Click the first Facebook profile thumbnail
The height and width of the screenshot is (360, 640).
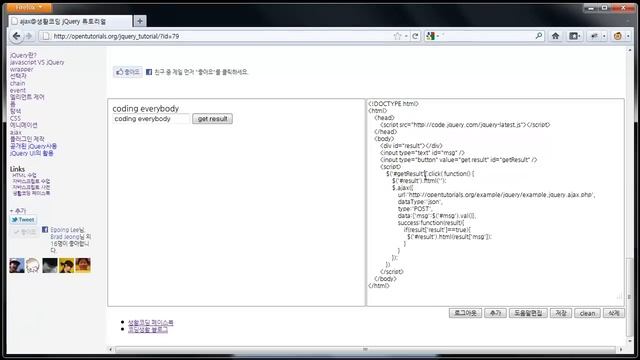[17, 265]
